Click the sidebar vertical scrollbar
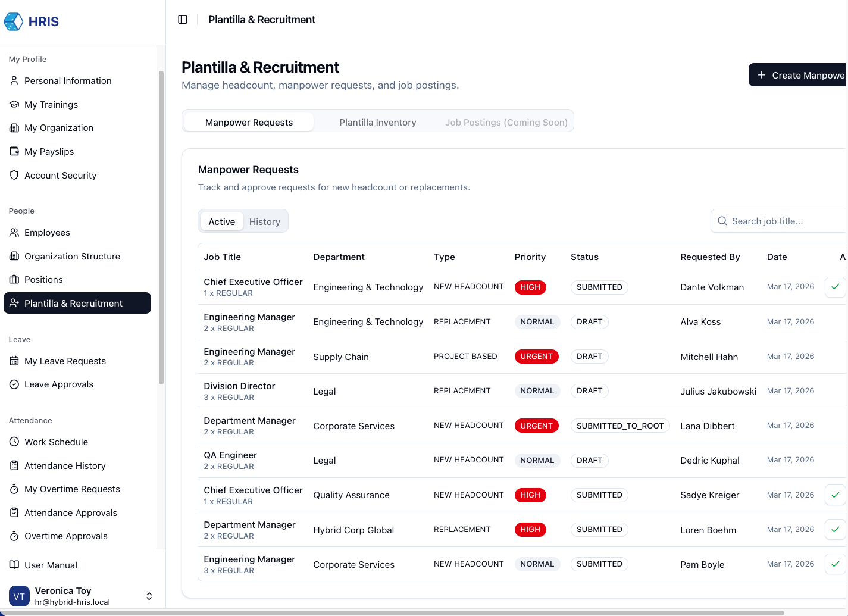Image resolution: width=848 pixels, height=616 pixels. click(x=161, y=226)
